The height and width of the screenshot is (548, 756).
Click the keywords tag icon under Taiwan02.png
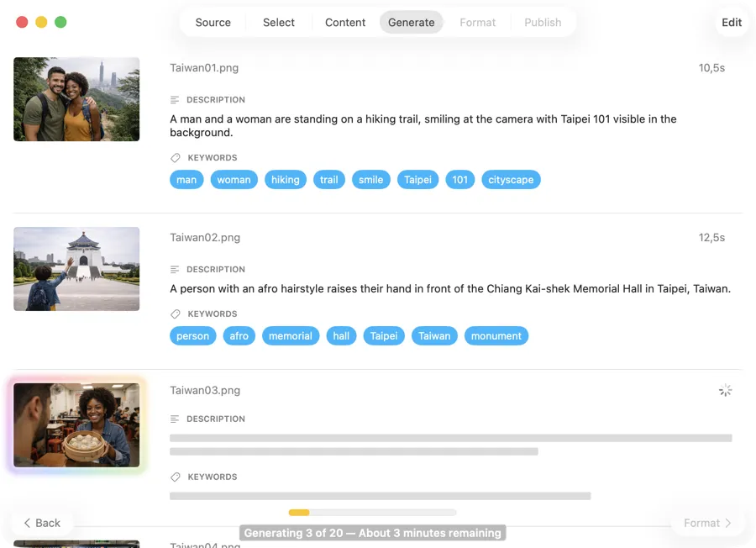click(175, 314)
